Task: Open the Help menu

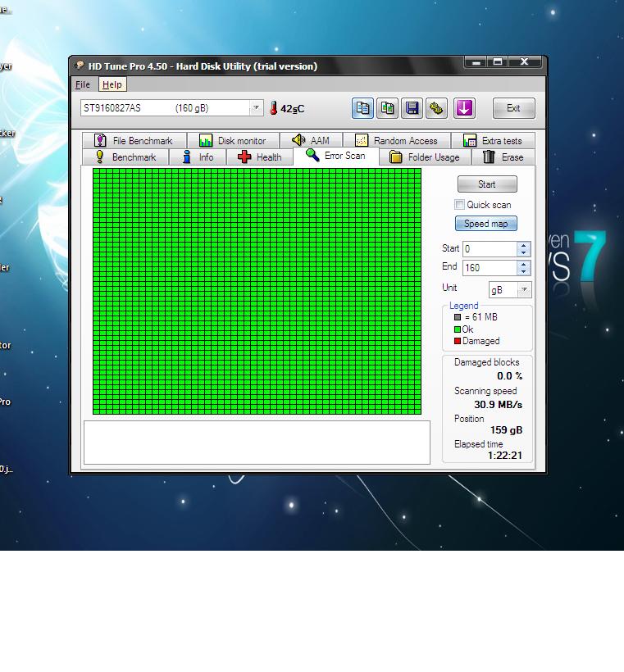Action: click(x=112, y=84)
